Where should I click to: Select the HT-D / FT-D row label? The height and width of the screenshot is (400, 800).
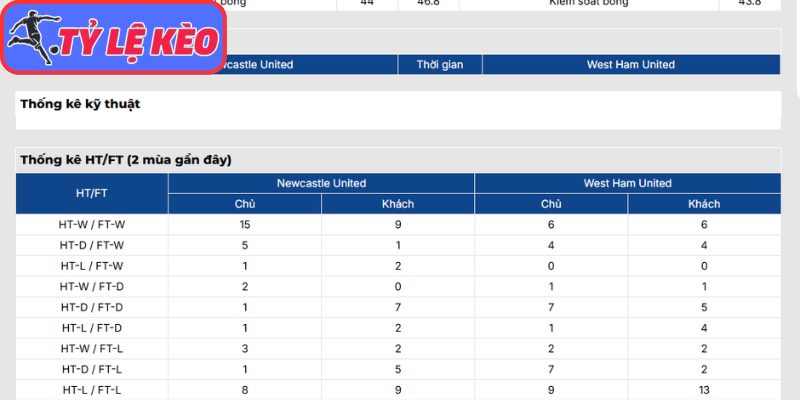[92, 307]
